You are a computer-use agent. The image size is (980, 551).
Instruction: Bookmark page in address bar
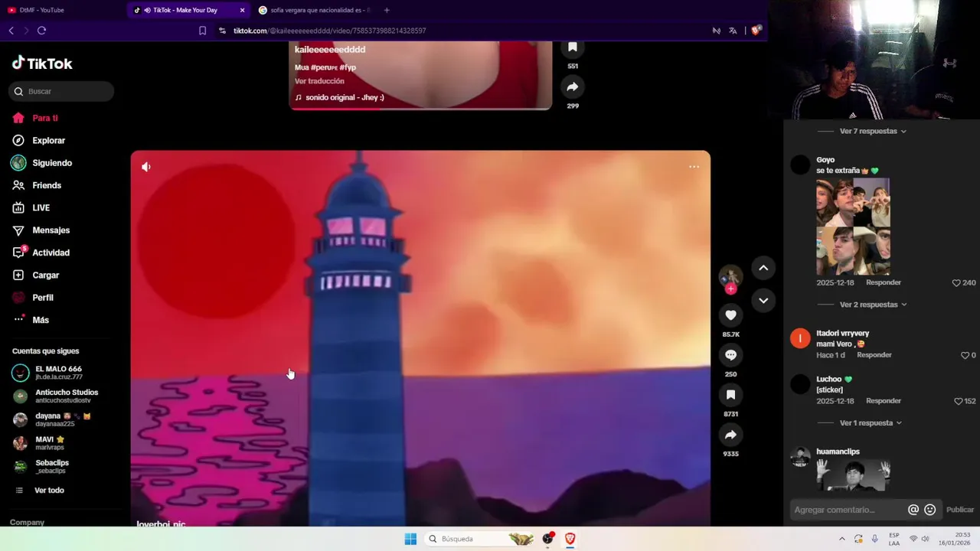202,31
